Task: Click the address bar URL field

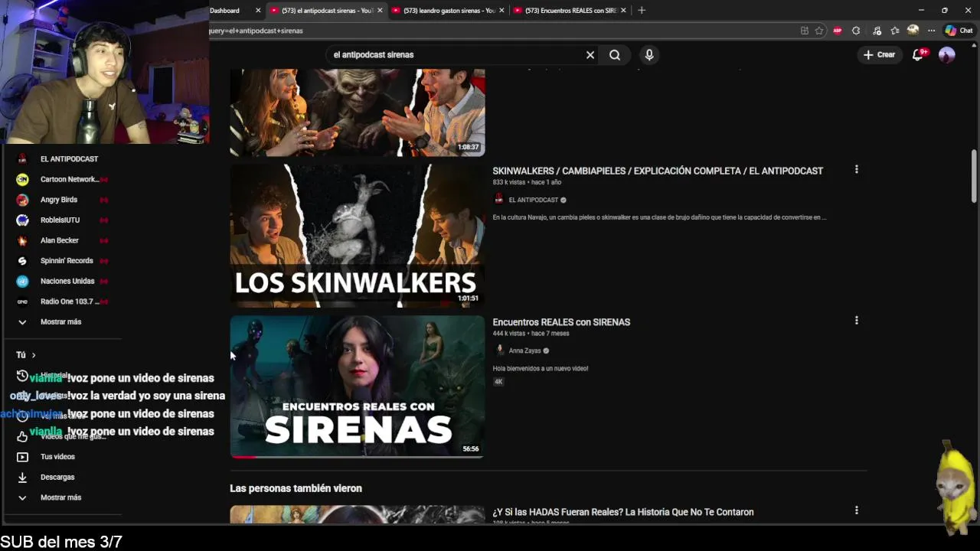Action: point(501,31)
